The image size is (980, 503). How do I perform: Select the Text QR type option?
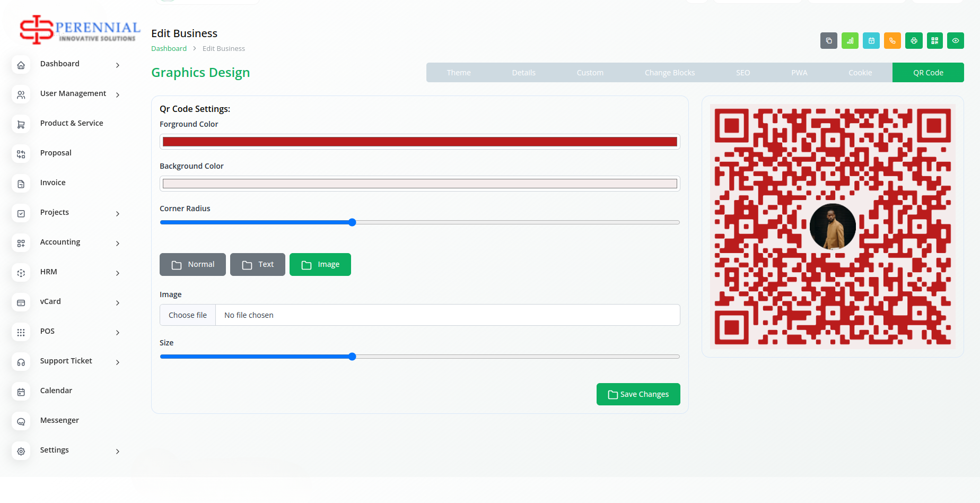point(257,264)
